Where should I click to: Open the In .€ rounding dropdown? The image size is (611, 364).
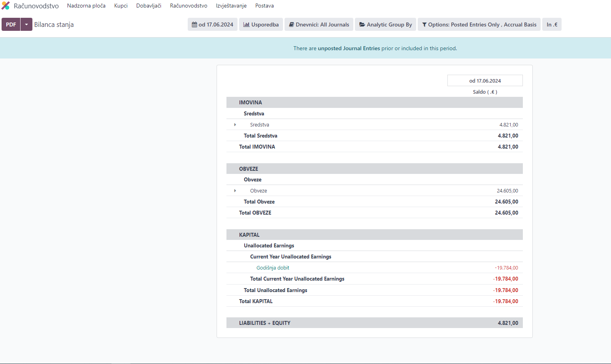tap(552, 25)
